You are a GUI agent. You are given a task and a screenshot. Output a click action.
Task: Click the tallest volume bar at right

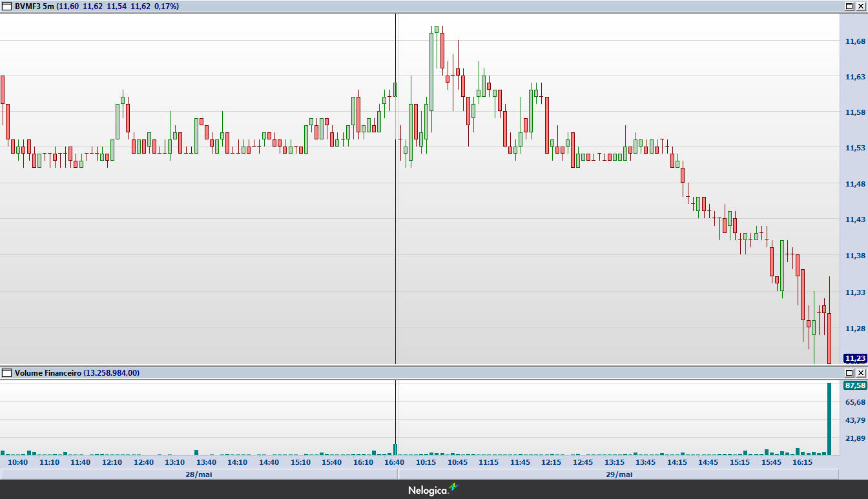[829, 420]
